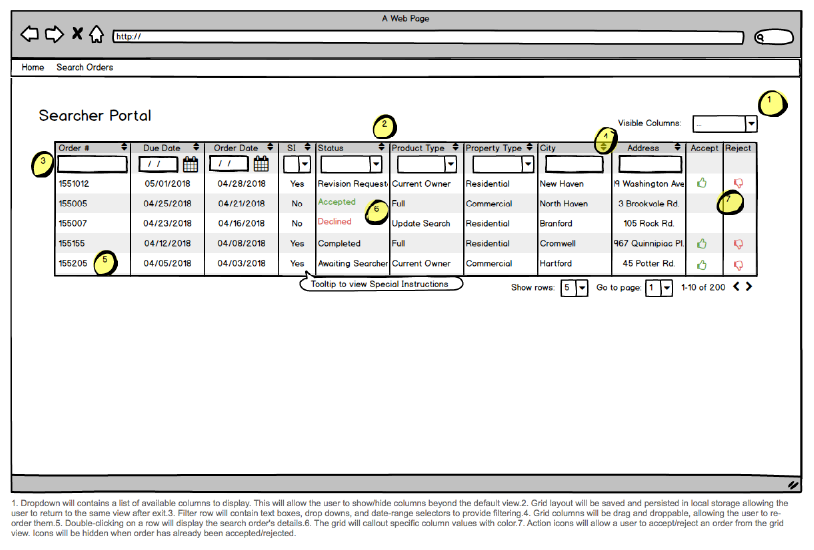Open the Property Type filter dropdown
The image size is (814, 550).
(503, 165)
